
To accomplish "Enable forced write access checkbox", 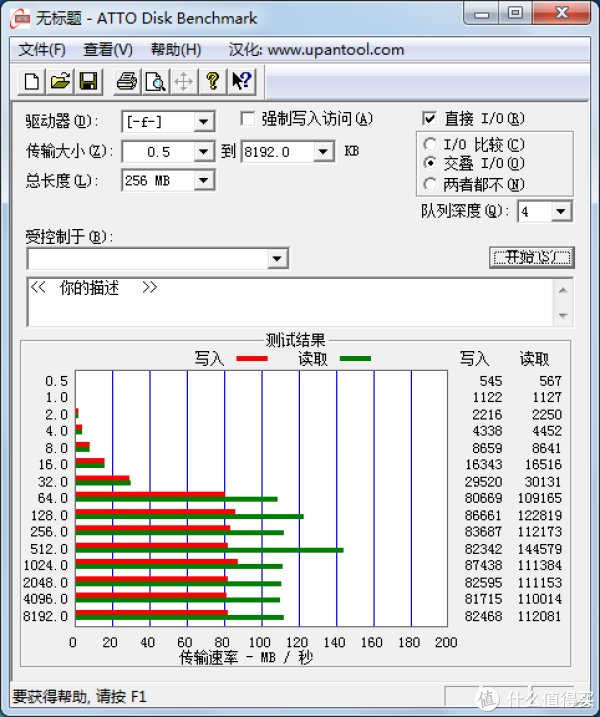I will (247, 119).
